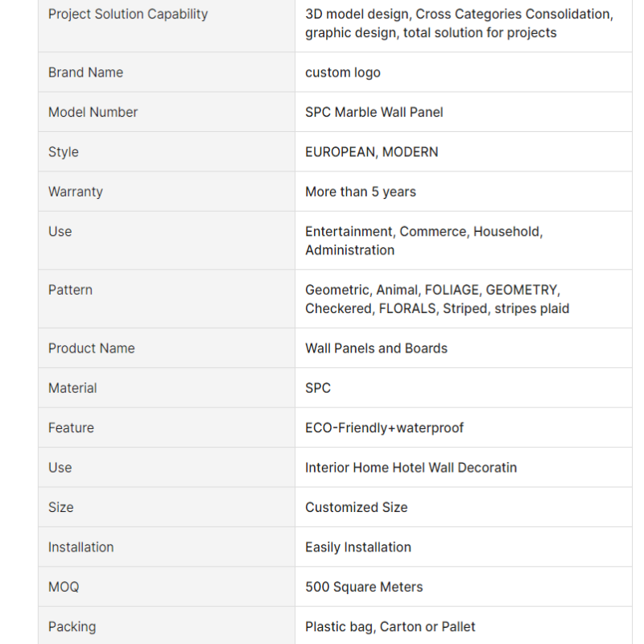Screen dimensions: 644x644
Task: Click the Pattern row label
Action: pos(70,290)
